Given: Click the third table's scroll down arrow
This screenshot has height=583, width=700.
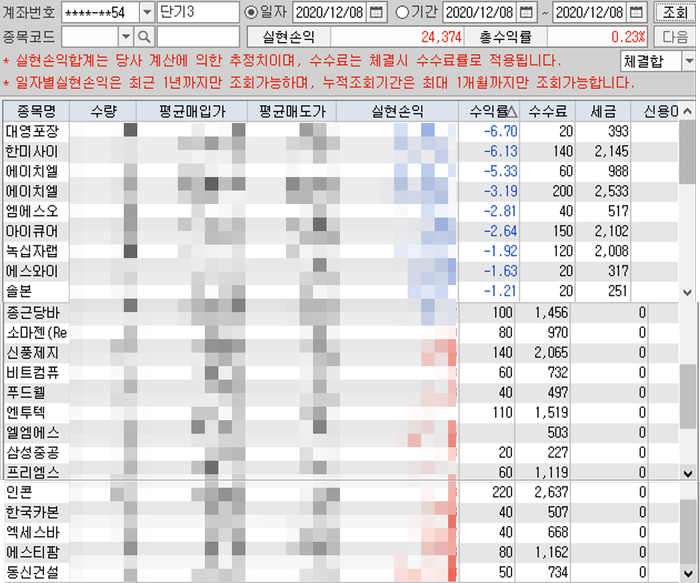Looking at the screenshot, I should tap(688, 574).
